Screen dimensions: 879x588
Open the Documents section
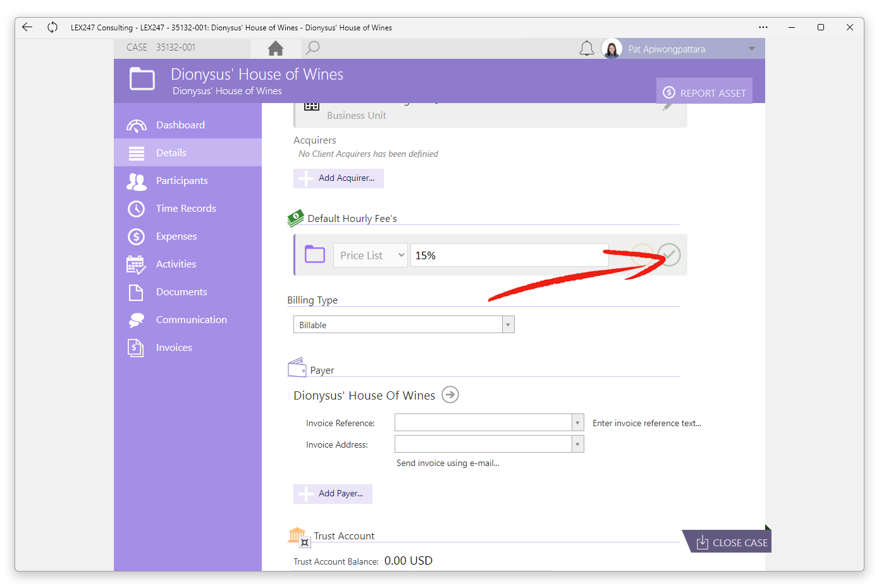point(188,291)
